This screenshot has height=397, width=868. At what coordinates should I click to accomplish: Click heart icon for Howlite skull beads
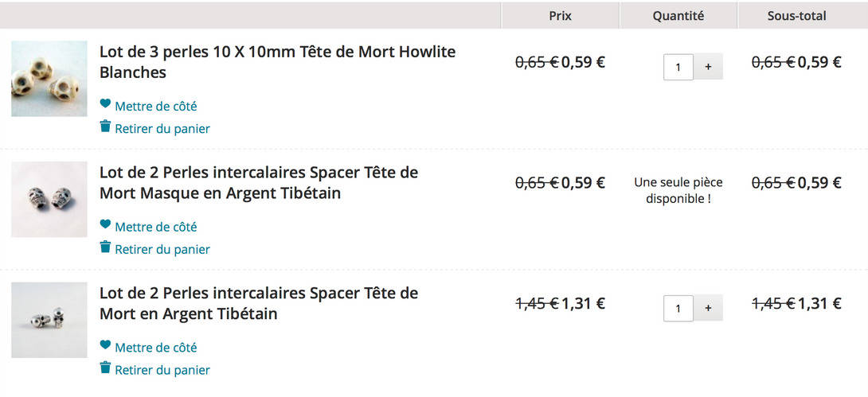point(105,103)
